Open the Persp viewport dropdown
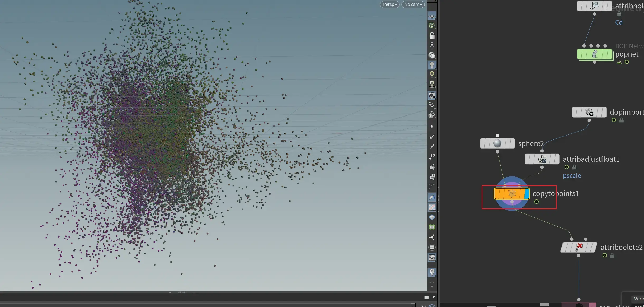 point(390,4)
